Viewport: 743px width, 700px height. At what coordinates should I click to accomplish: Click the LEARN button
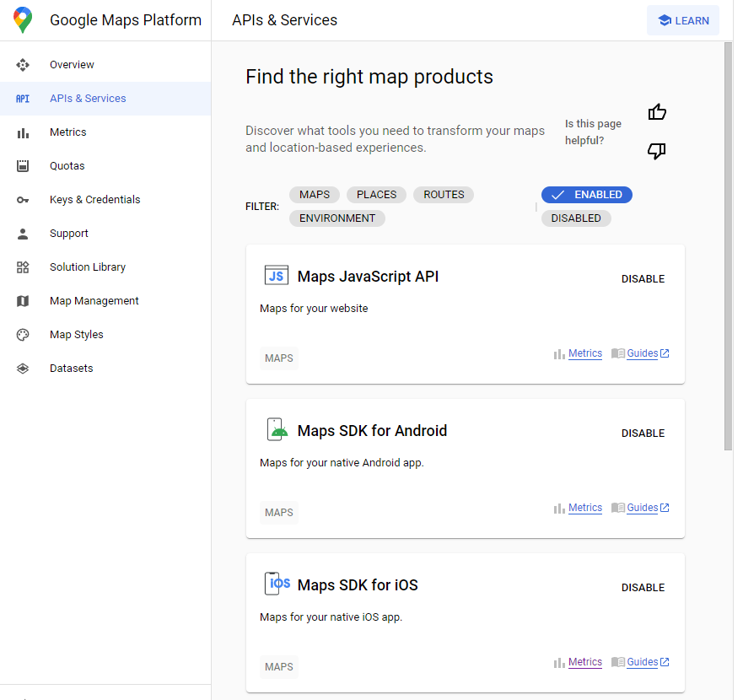(683, 20)
